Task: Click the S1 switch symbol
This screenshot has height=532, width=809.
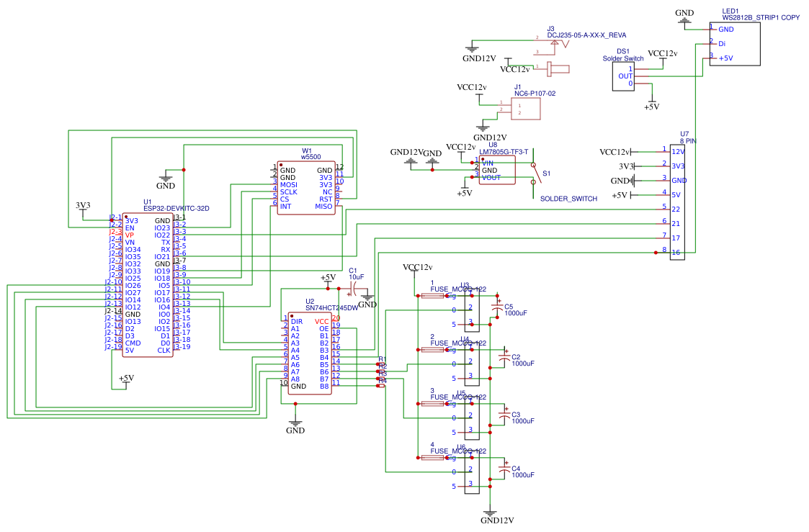Action: (x=534, y=173)
